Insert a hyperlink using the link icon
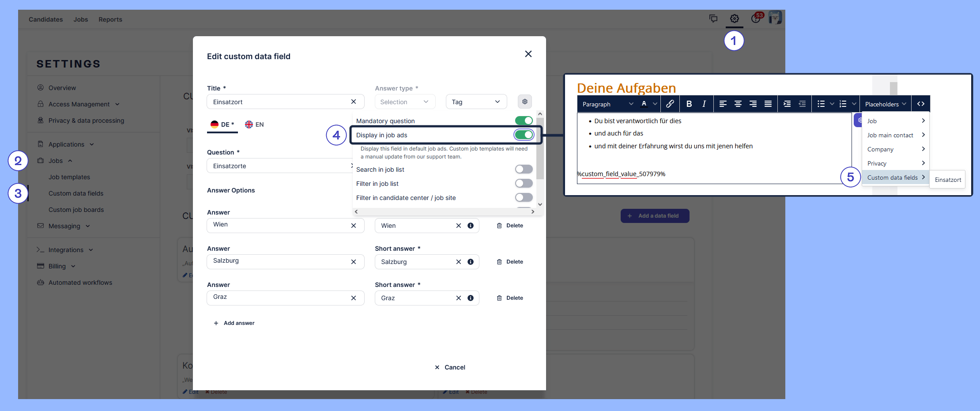 [670, 103]
